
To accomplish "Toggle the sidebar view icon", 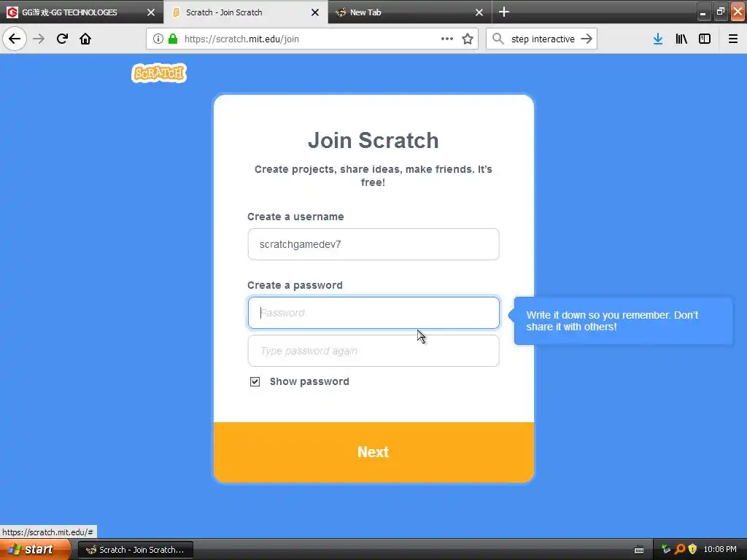I will [x=705, y=39].
